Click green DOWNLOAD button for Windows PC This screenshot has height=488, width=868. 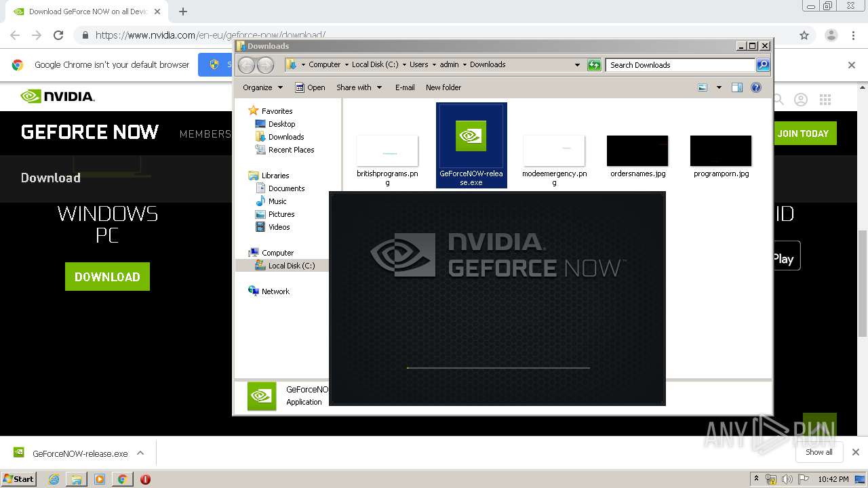click(x=107, y=277)
